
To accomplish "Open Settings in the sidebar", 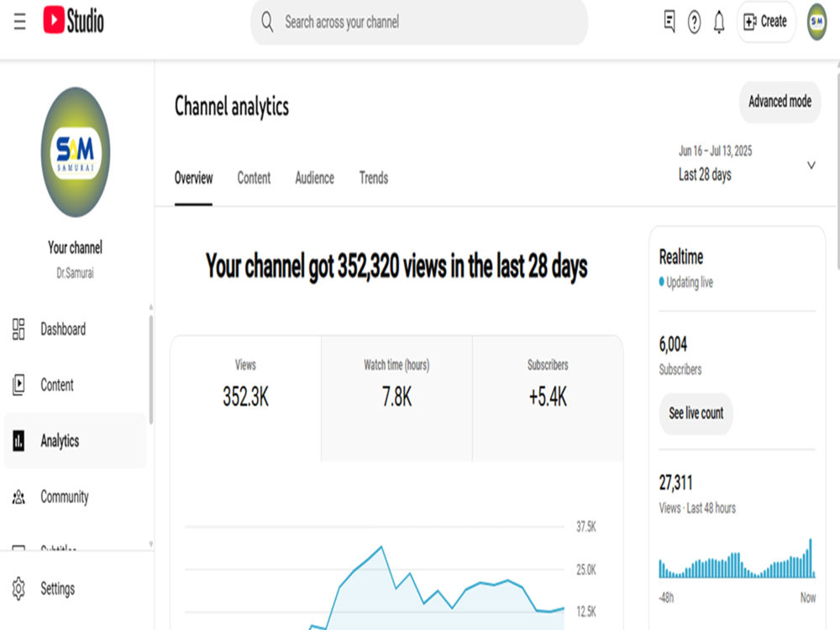I will (x=75, y=588).
